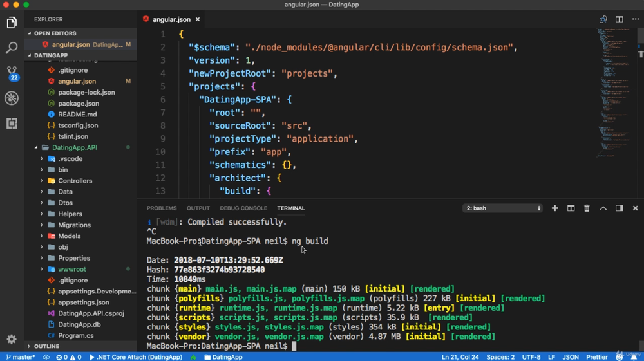
Task: Open appsettings.json file
Action: pos(80,302)
